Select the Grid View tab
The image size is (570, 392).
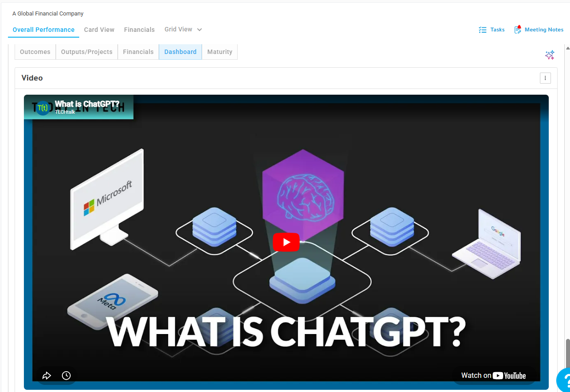pos(178,29)
